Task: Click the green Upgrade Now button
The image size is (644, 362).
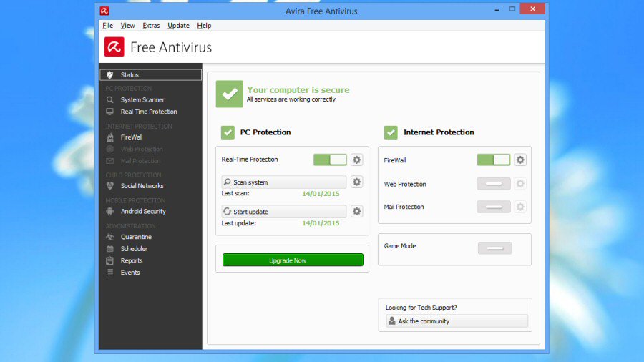Action: 293,260
